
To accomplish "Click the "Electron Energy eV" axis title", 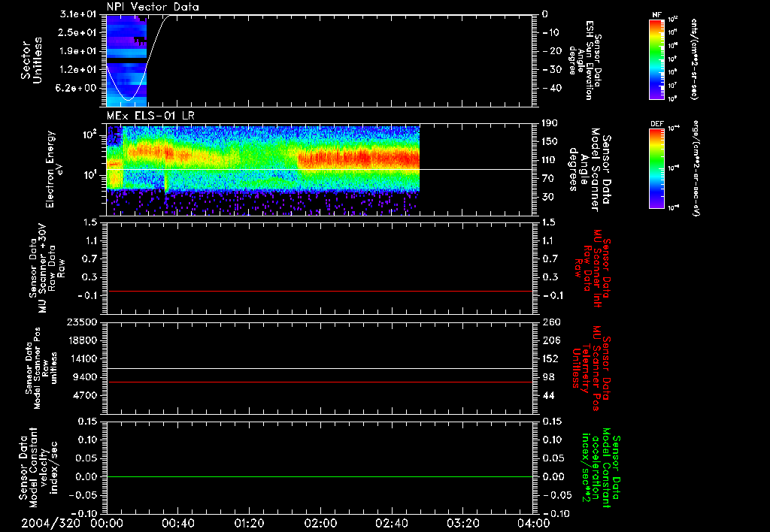I will coord(53,169).
